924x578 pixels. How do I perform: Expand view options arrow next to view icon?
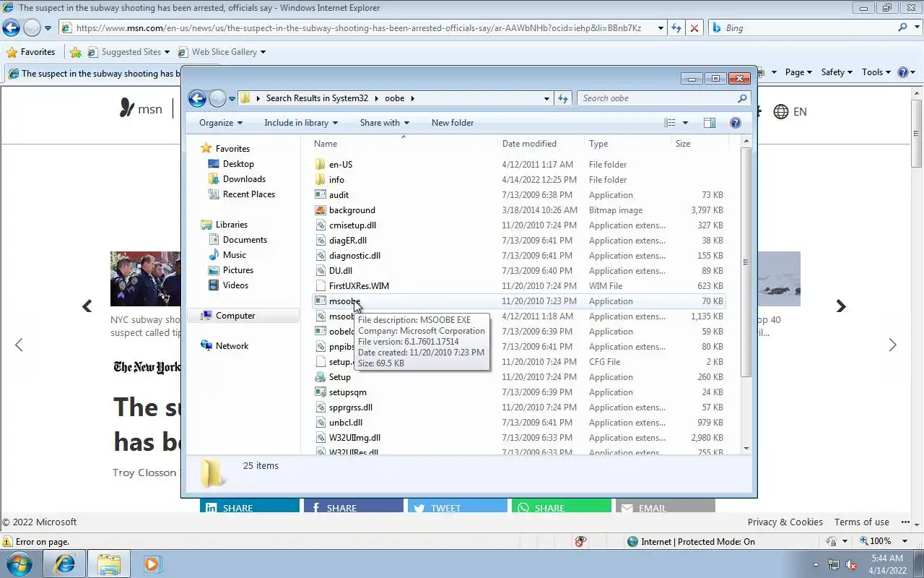click(x=685, y=123)
